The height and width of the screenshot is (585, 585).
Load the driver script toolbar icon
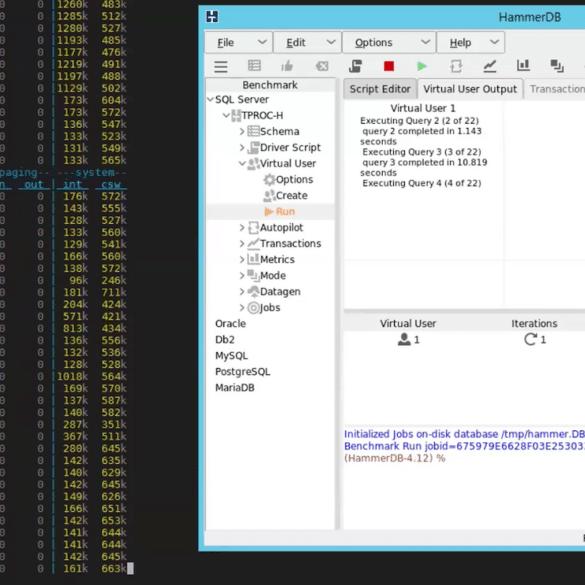[x=355, y=66]
